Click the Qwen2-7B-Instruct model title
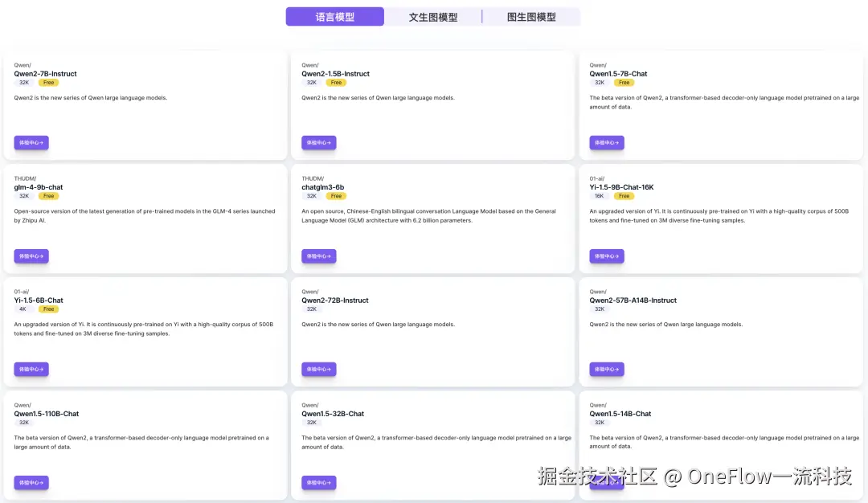Viewport: 868px width, 503px height. click(45, 74)
